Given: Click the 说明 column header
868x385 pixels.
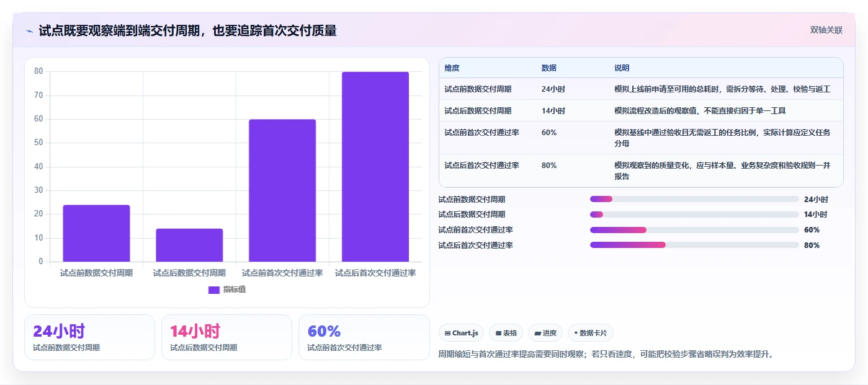Looking at the screenshot, I should [622, 68].
